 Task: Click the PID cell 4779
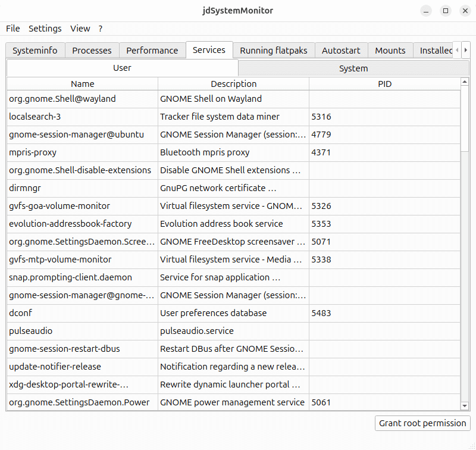pos(384,135)
